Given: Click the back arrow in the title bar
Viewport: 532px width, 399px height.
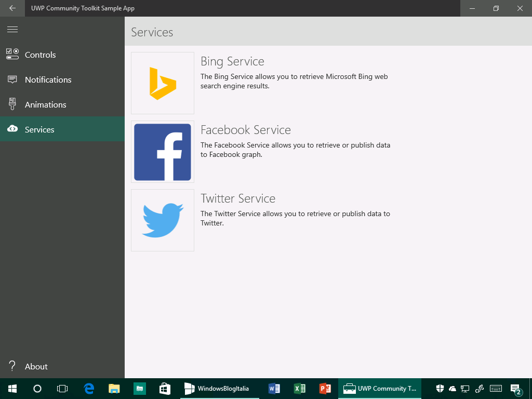Looking at the screenshot, I should 12,8.
